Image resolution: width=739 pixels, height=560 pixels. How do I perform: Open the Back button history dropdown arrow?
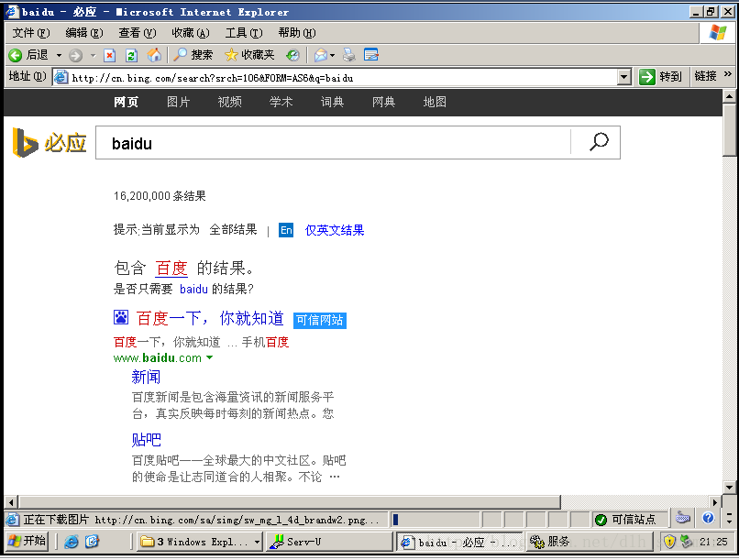tap(59, 56)
